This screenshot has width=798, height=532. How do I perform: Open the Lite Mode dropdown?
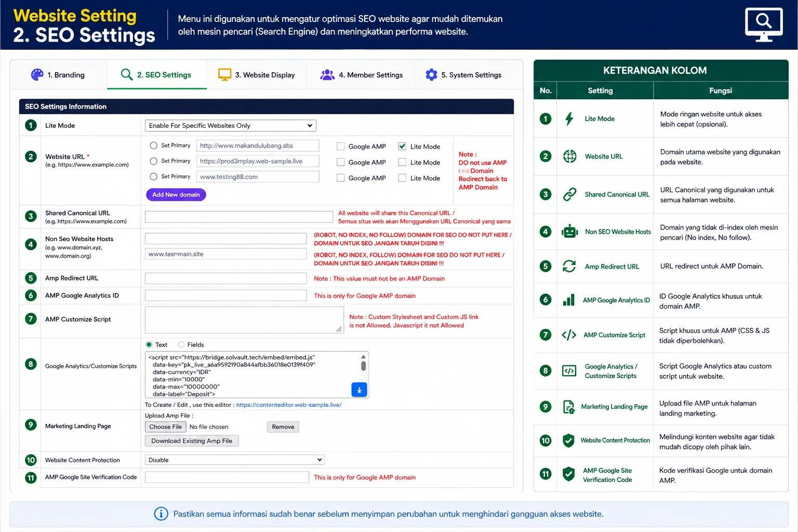[x=231, y=126]
